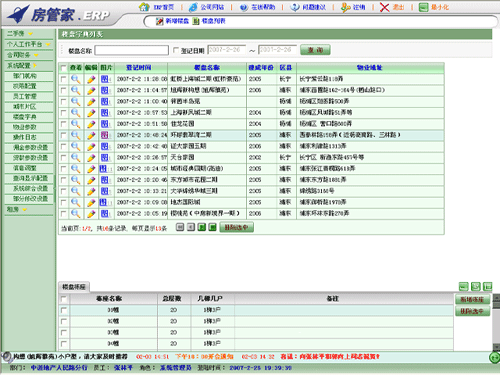500x375 pixels.
Task: Click into the 楼盘名称 search field
Action: (132, 50)
